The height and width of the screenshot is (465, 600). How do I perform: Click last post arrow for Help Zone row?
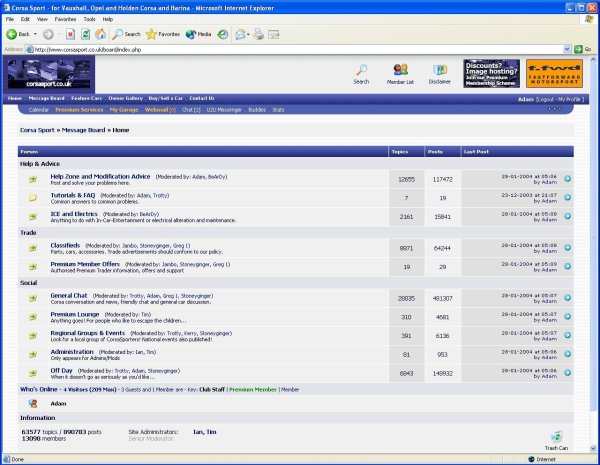(x=567, y=179)
